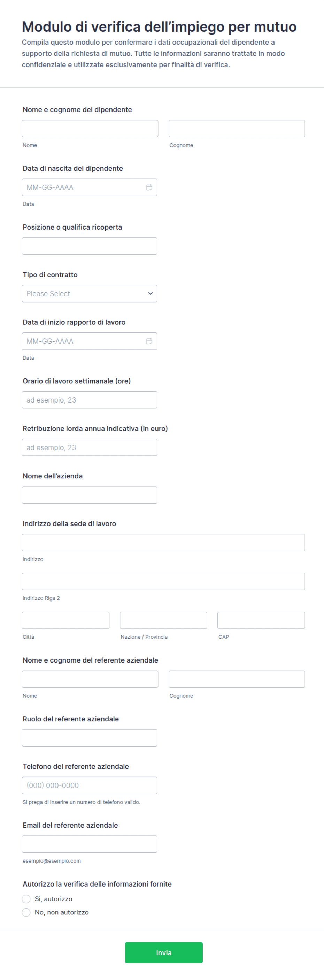Select the 'Sì, autorizzo' radio option
324x980 pixels.
pos(26,899)
